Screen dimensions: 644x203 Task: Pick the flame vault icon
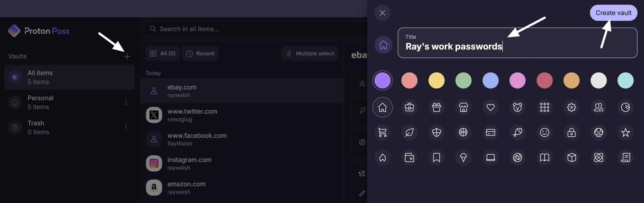coord(382,158)
